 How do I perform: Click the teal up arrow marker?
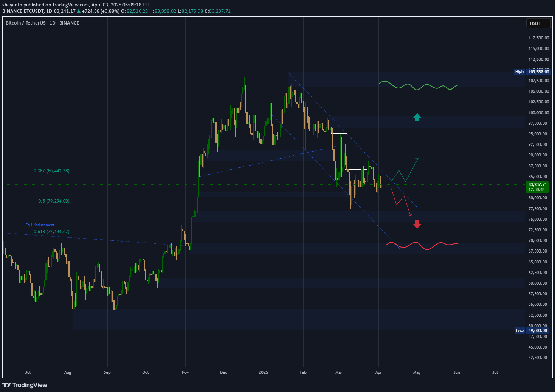coord(417,117)
